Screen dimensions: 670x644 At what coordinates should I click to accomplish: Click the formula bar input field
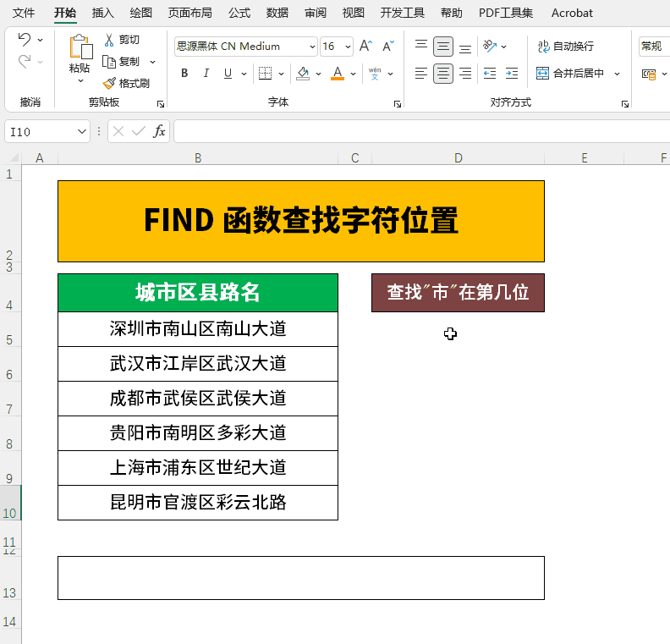pyautogui.click(x=422, y=131)
